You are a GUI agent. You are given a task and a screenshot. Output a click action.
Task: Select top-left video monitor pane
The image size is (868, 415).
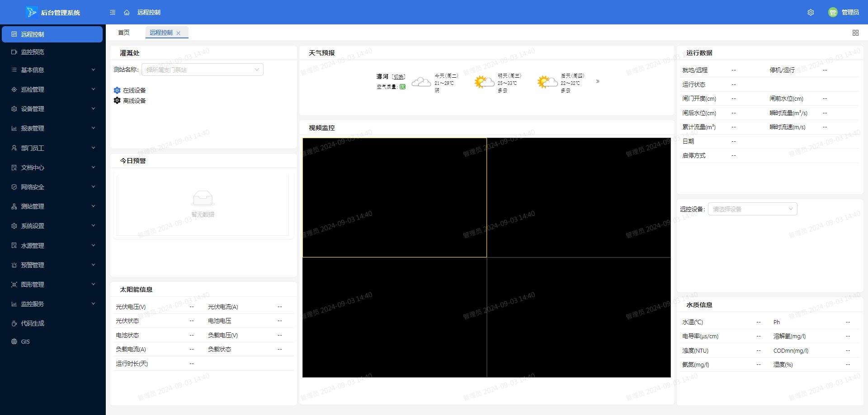tap(395, 198)
